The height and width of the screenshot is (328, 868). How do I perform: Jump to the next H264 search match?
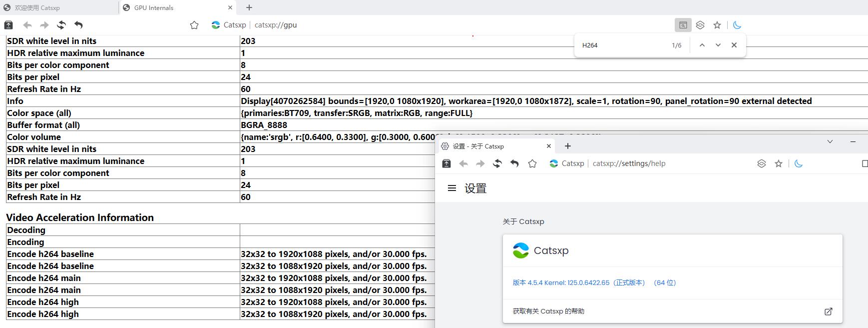coord(718,45)
